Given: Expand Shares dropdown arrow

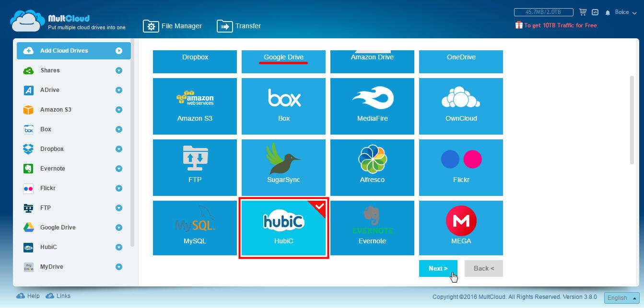Looking at the screenshot, I should pyautogui.click(x=119, y=70).
